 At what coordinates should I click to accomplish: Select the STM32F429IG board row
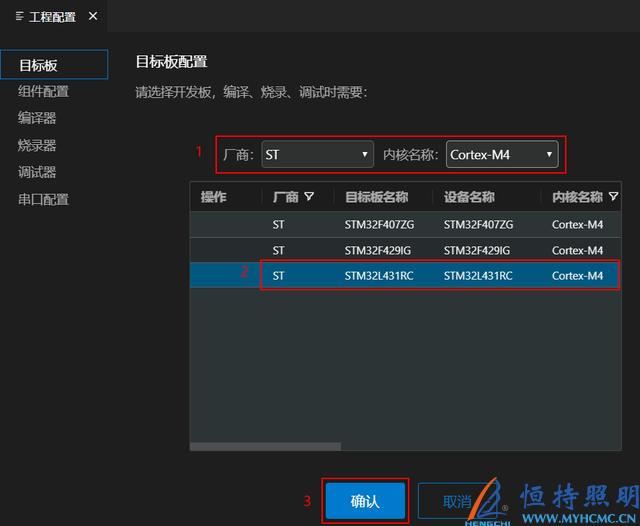pos(405,250)
